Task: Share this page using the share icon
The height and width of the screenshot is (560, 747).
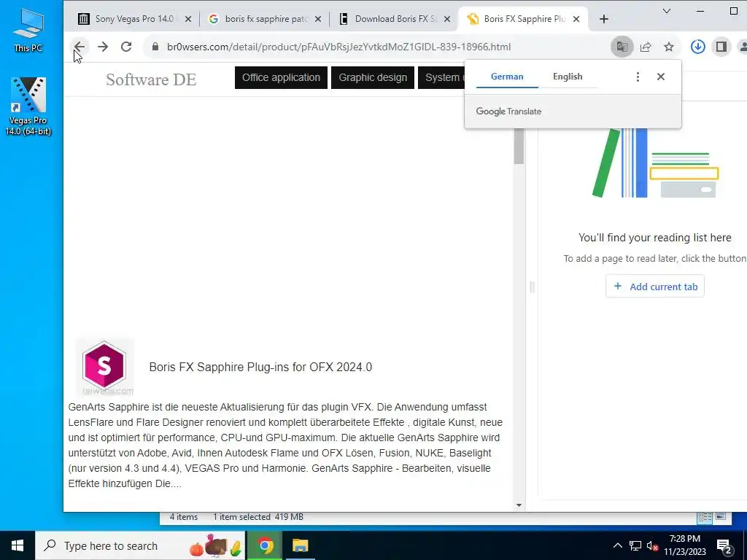Action: click(646, 47)
